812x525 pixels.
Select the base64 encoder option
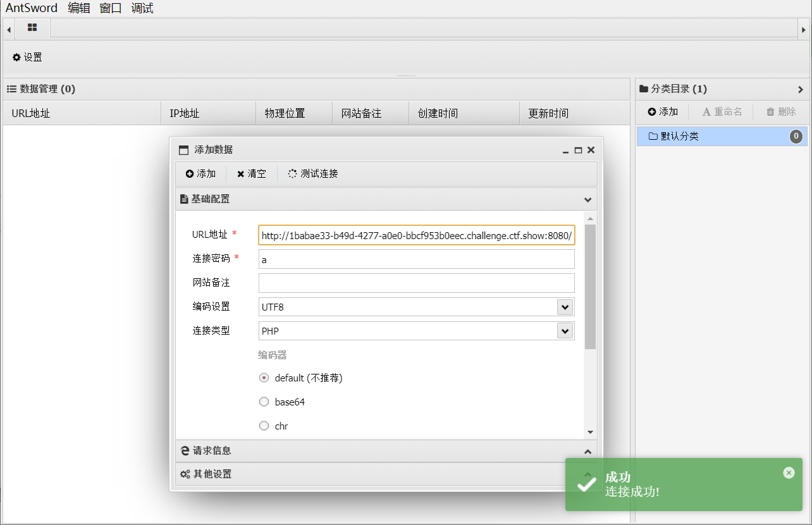click(264, 402)
